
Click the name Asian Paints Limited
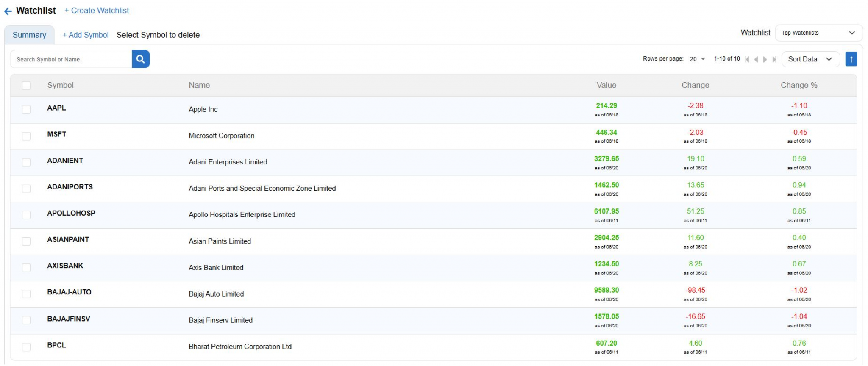[x=220, y=241]
